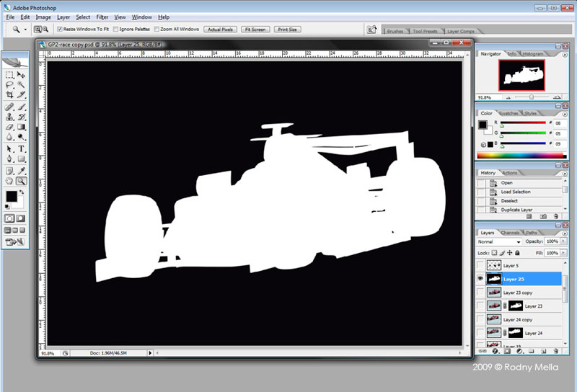The height and width of the screenshot is (392, 577).
Task: Select the Magic Wand tool
Action: pyautogui.click(x=22, y=84)
